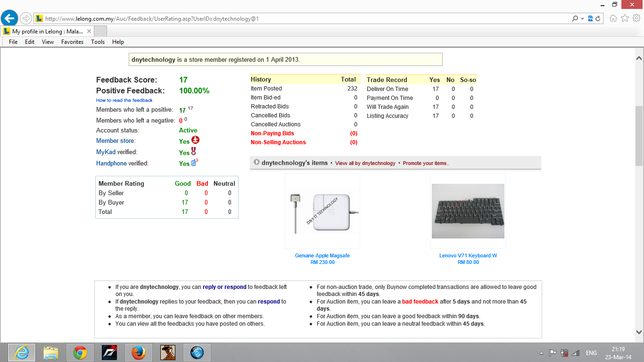The width and height of the screenshot is (644, 362).
Task: Click the 'Promote your items..' link
Action: coord(426,163)
